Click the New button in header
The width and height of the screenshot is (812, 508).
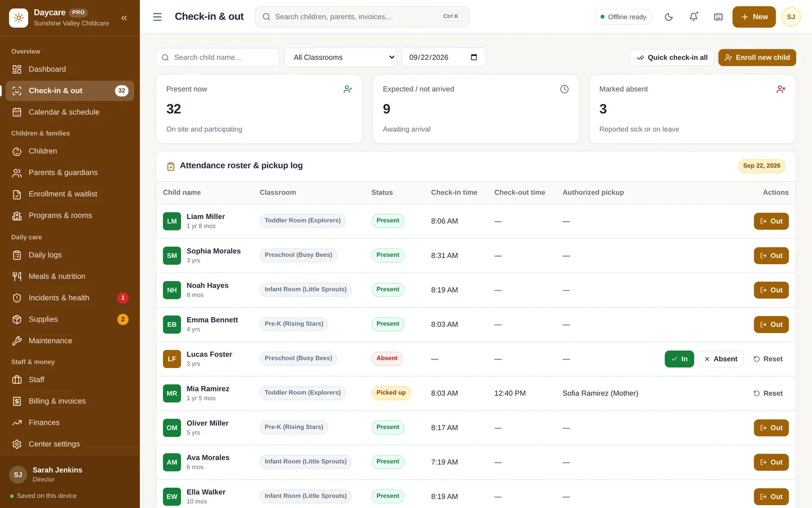pyautogui.click(x=754, y=17)
